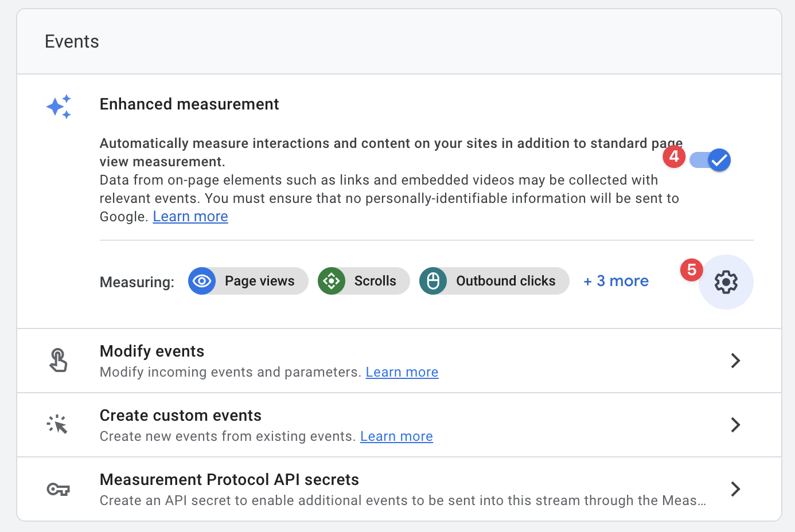This screenshot has height=532, width=795.
Task: Click the Modify events touch icon
Action: (x=58, y=360)
